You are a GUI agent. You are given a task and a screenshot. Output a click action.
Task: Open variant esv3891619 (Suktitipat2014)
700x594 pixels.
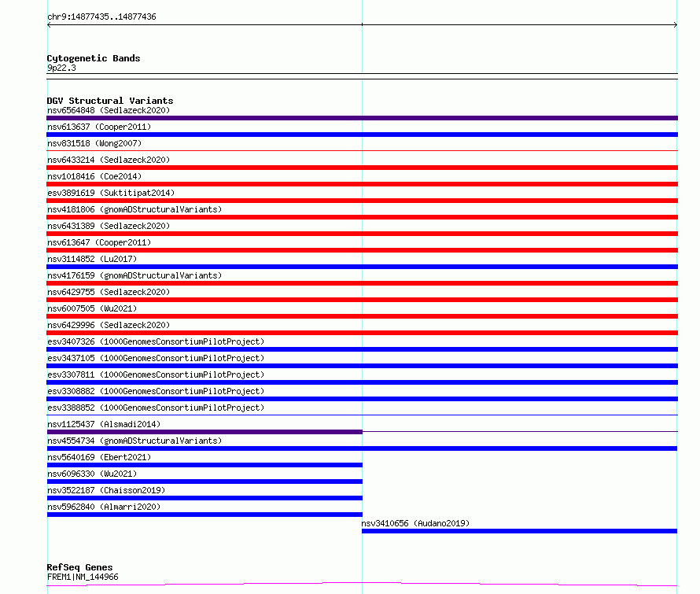coord(111,193)
